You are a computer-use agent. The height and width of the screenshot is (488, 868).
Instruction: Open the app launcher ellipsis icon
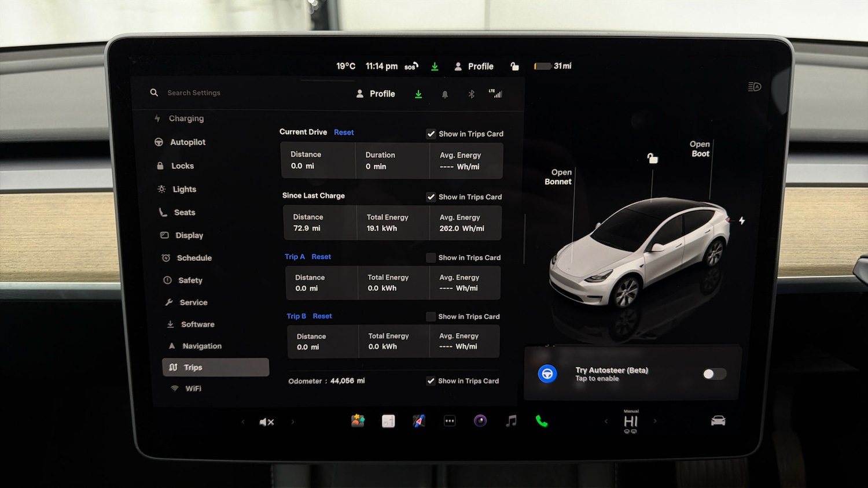pos(450,421)
